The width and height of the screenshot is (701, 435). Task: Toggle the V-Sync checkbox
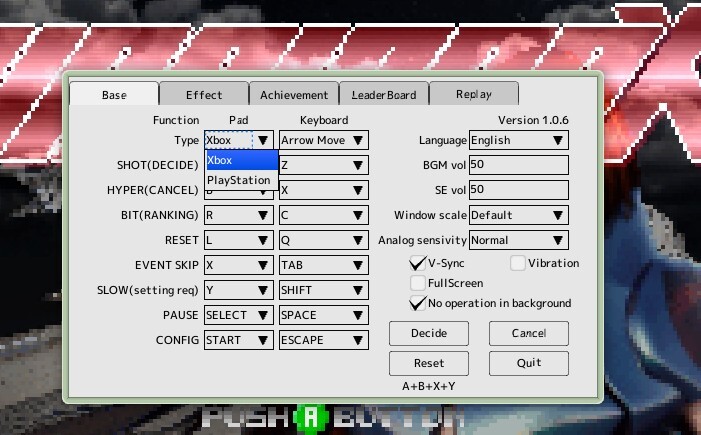(x=418, y=263)
